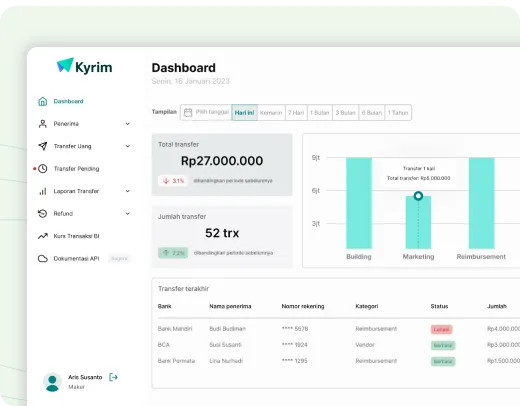Click the Status column header
This screenshot has height=406, width=520.
(439, 306)
